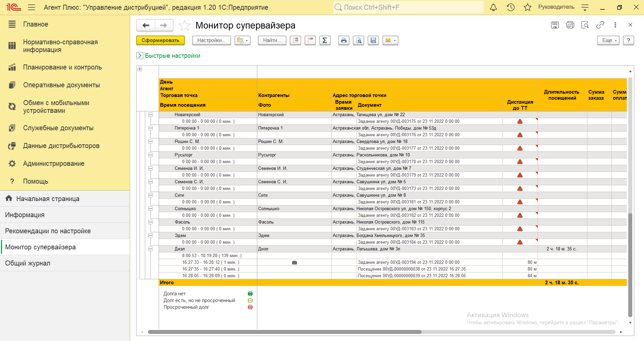Click the Sigma sum calculation button

click(x=325, y=40)
